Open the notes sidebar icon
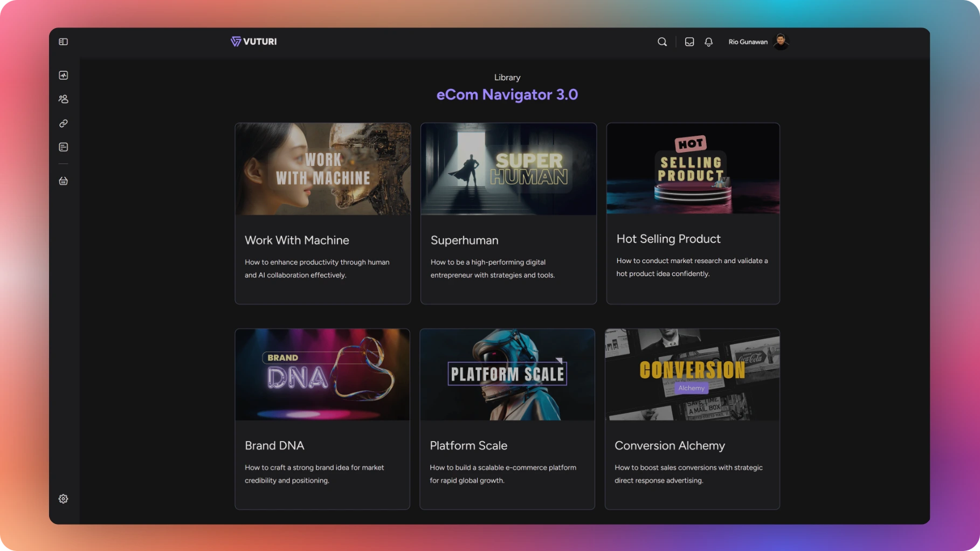This screenshot has width=980, height=551. (x=63, y=147)
